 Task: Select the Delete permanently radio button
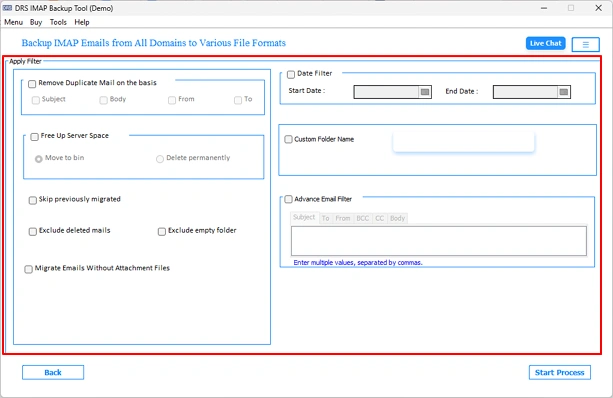click(x=160, y=159)
